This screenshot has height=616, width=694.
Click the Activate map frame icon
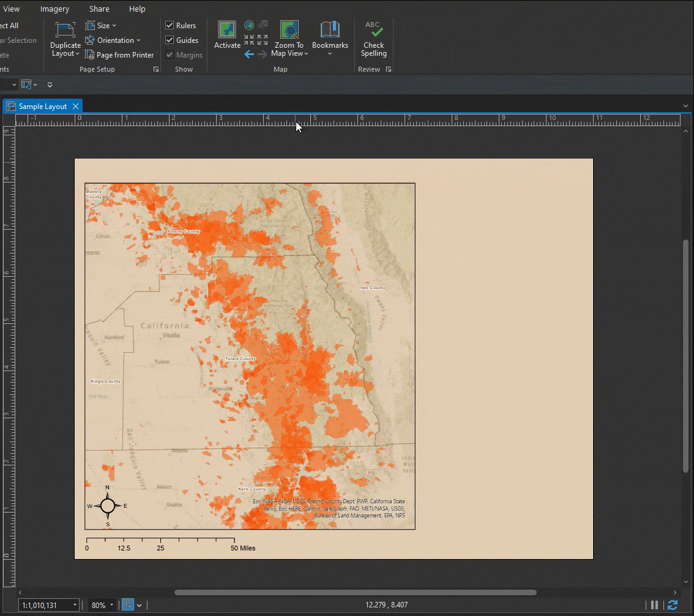pyautogui.click(x=227, y=31)
